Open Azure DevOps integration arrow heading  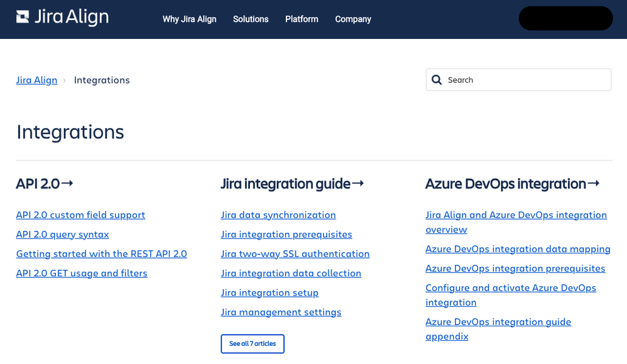(512, 184)
